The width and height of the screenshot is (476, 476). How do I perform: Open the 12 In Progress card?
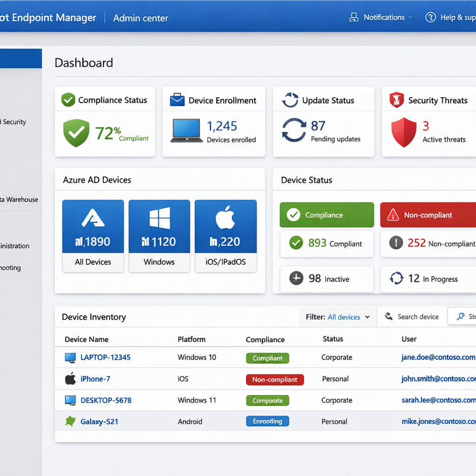428,279
